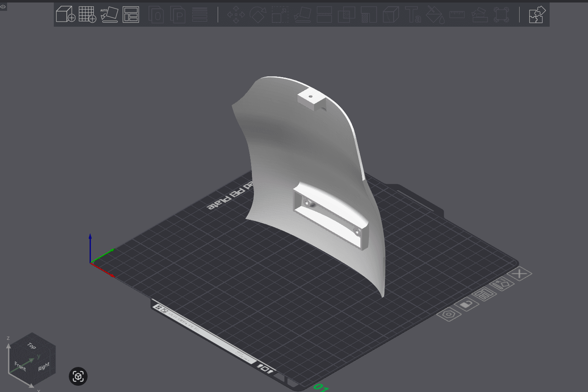Viewport: 588px width, 392px height.
Task: Select the Move tool
Action: pyautogui.click(x=236, y=15)
